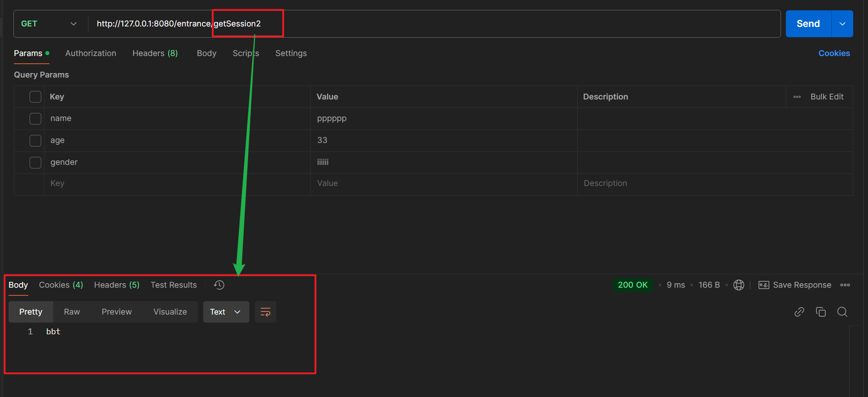Enable the name parameter checkbox
This screenshot has height=397, width=868.
(x=35, y=119)
